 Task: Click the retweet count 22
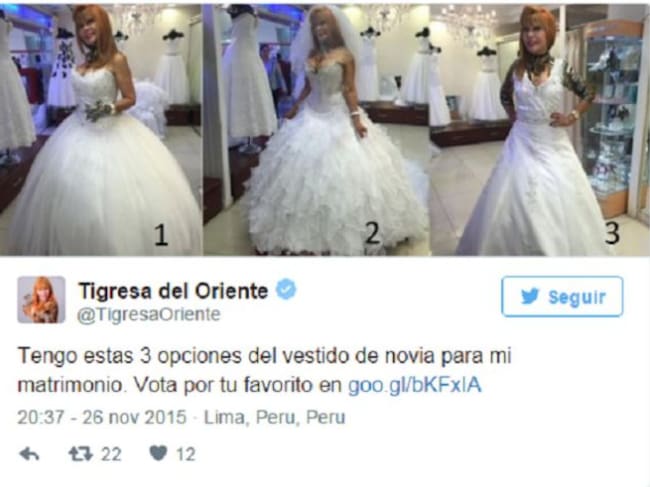point(111,455)
